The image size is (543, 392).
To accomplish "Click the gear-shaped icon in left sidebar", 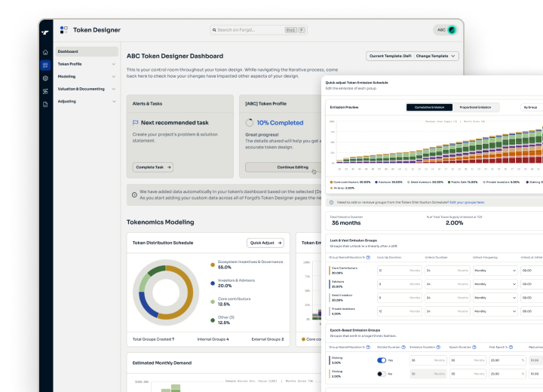I will 45,78.
